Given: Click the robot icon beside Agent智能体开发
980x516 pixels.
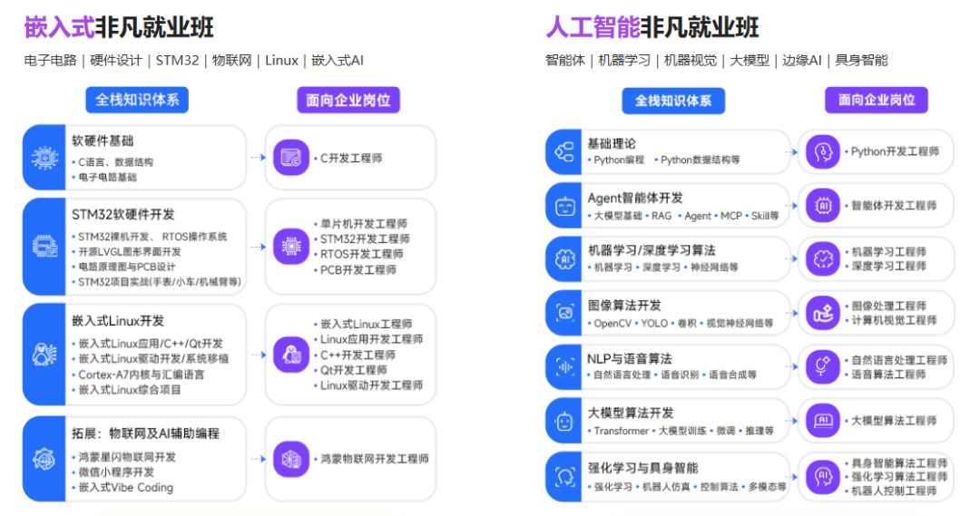Looking at the screenshot, I should pyautogui.click(x=564, y=206).
